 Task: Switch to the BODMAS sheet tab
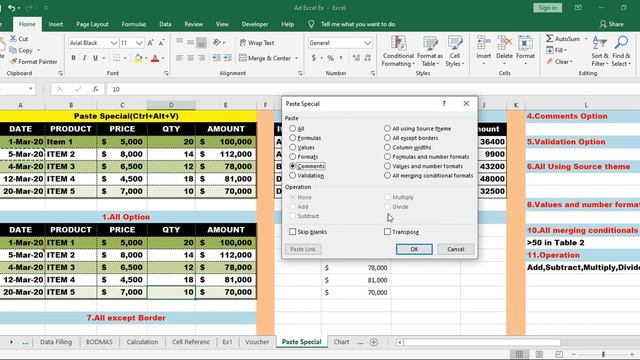(99, 342)
